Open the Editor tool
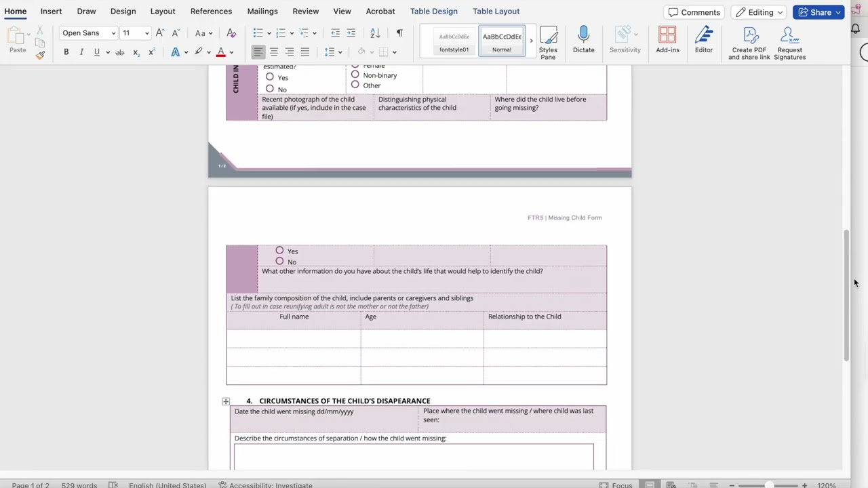The height and width of the screenshot is (488, 868). click(x=703, y=41)
